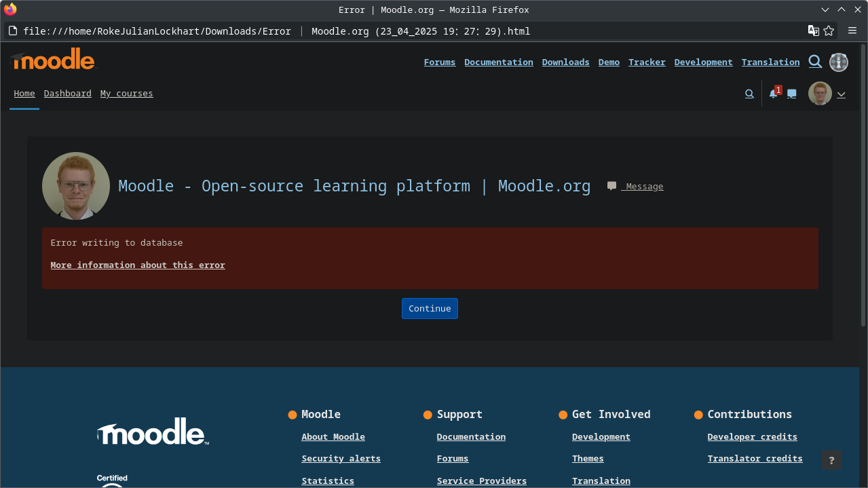Switch to the Dashboard tab

tap(68, 94)
